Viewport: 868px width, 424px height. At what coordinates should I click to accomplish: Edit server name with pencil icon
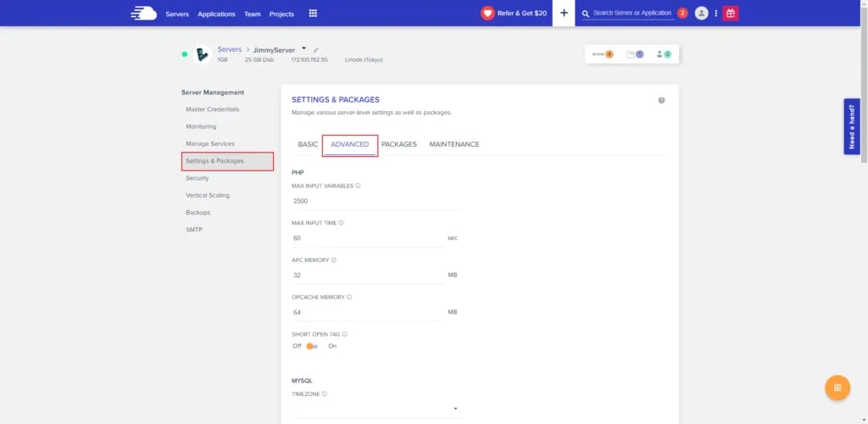tap(316, 50)
